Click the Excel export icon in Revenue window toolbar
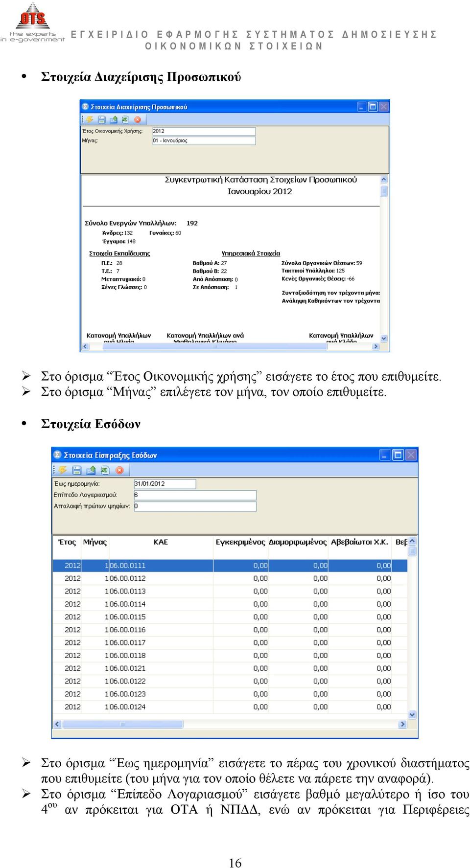The width and height of the screenshot is (470, 868). point(104,470)
